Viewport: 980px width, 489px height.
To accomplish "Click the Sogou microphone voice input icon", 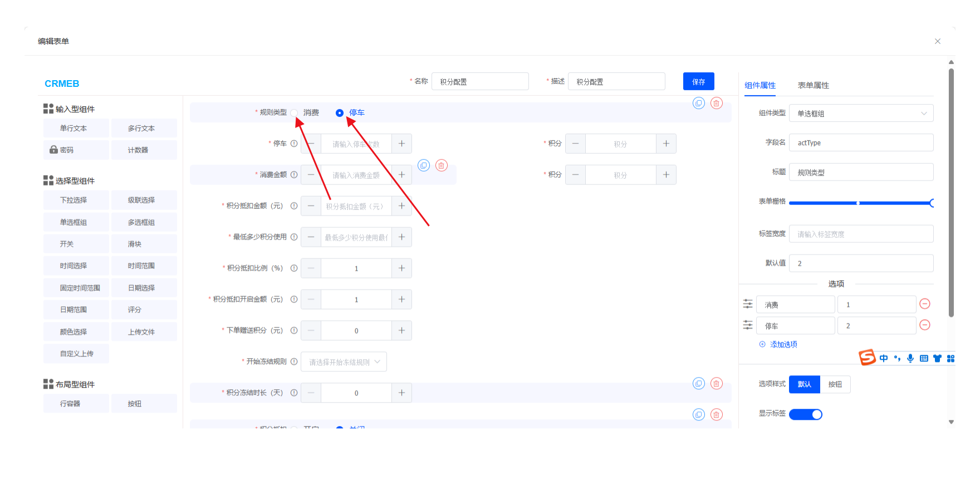I will coord(910,358).
